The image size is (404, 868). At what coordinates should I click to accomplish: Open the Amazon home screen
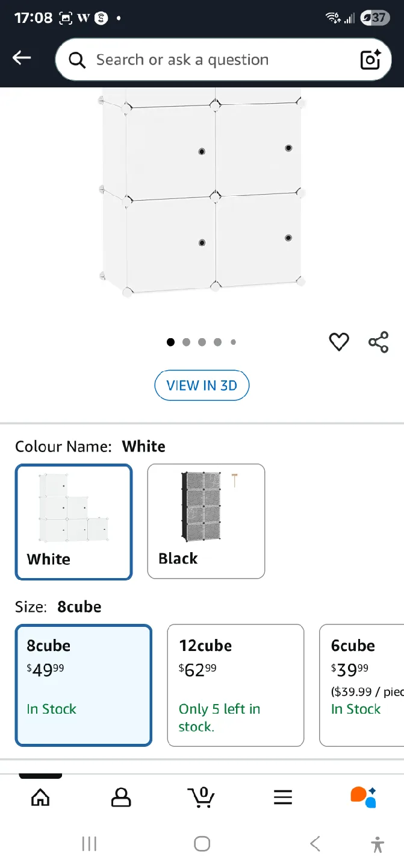click(40, 797)
